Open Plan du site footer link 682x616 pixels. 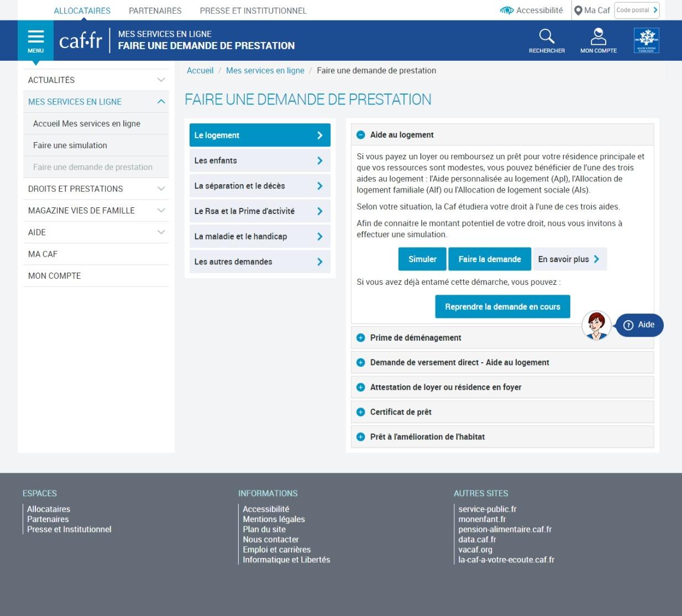click(x=264, y=529)
